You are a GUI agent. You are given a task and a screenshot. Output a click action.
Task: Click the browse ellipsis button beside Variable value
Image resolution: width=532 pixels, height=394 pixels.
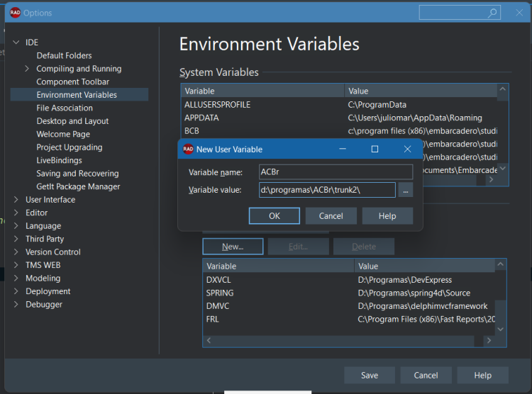[406, 190]
